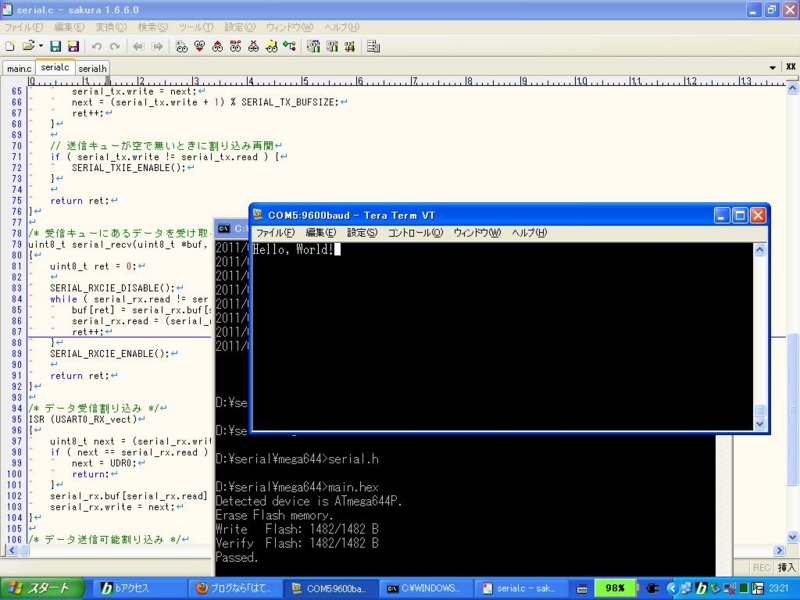Click the Jump forward arrow icon
Screen dimensions: 800x600
click(x=157, y=46)
